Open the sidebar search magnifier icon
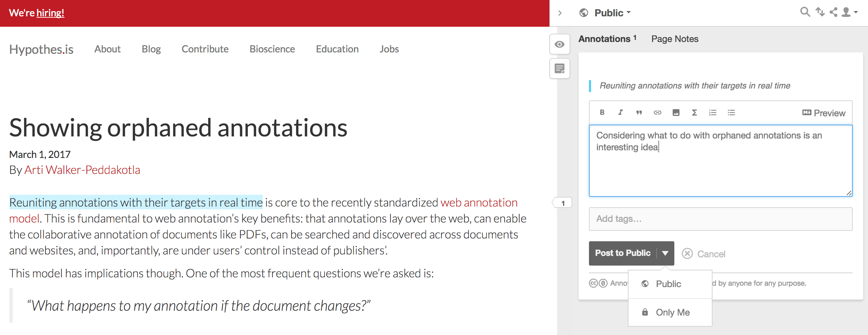Screen dimensions: 868x335 (x=805, y=12)
